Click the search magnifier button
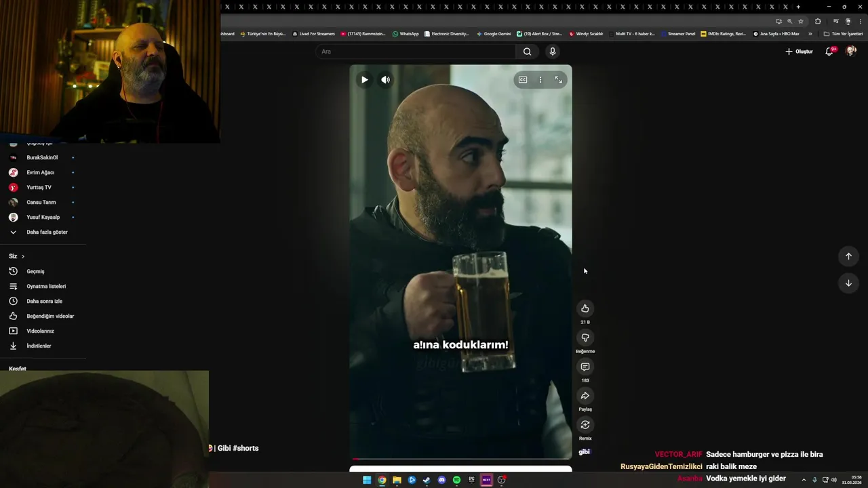 [527, 52]
